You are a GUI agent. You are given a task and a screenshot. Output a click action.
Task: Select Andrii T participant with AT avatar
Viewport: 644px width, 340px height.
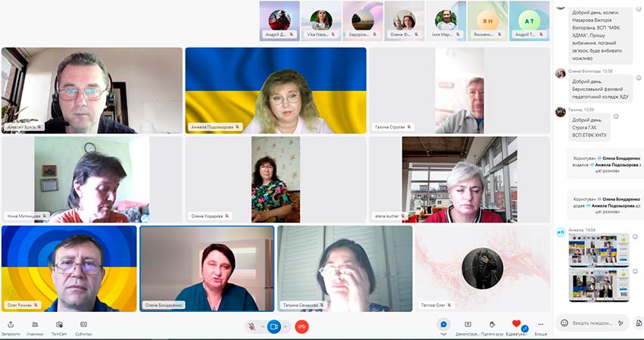[x=528, y=20]
